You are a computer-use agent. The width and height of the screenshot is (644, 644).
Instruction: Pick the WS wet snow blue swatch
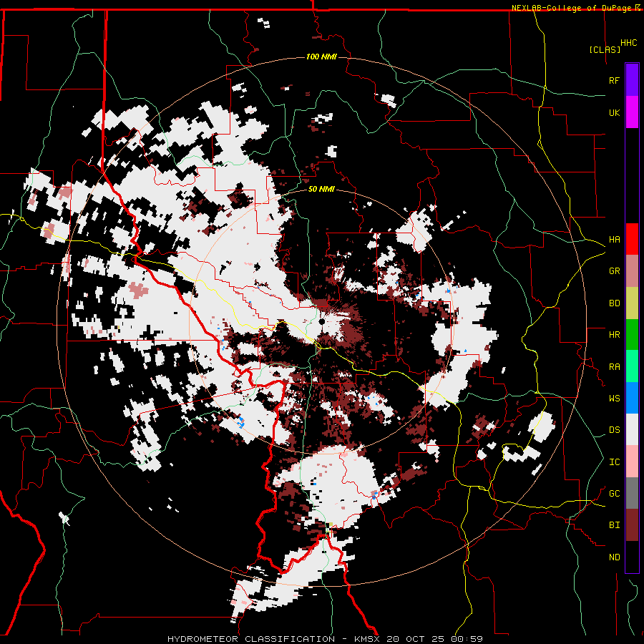point(632,398)
